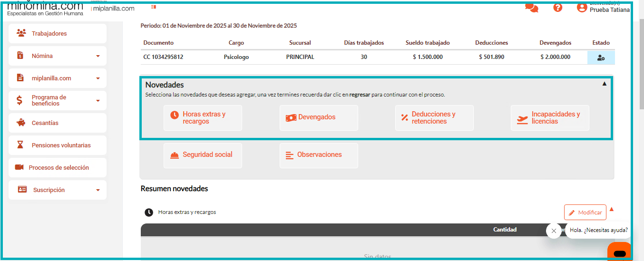The width and height of the screenshot is (644, 261).
Task: Click the Modificar button
Action: pos(585,213)
